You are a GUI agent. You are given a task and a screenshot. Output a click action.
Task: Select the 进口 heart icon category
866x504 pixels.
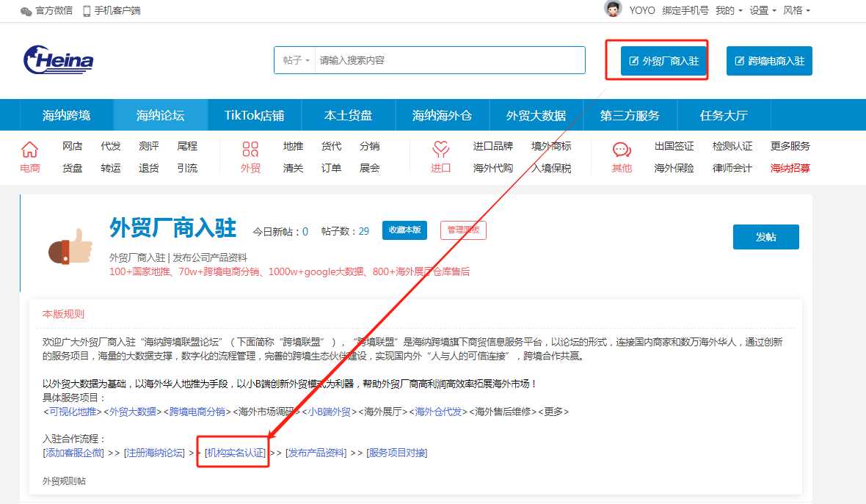[440, 150]
